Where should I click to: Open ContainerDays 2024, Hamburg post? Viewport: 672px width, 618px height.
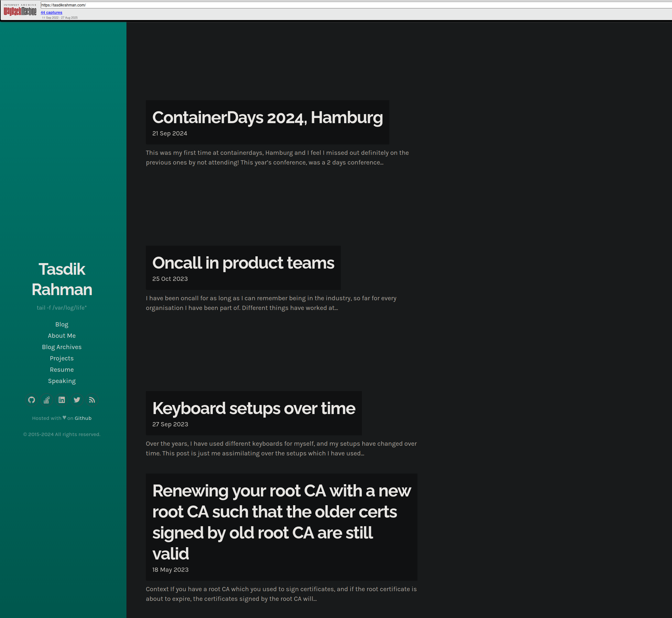click(x=267, y=118)
